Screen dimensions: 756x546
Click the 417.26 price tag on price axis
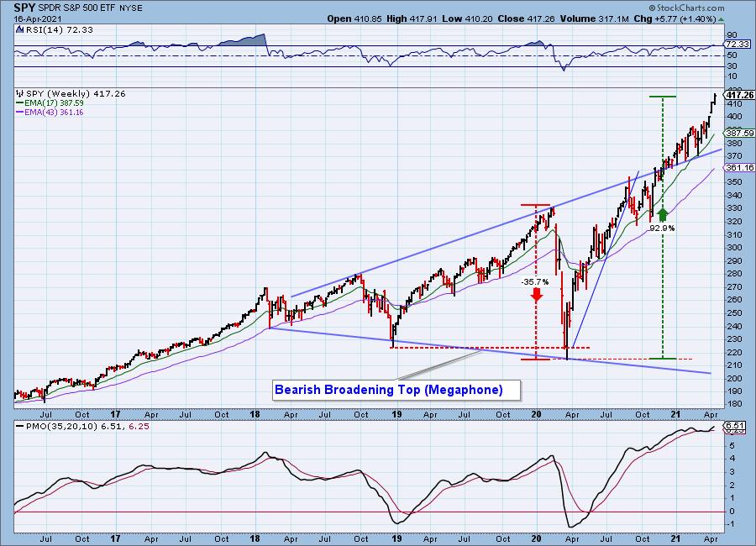pyautogui.click(x=739, y=95)
